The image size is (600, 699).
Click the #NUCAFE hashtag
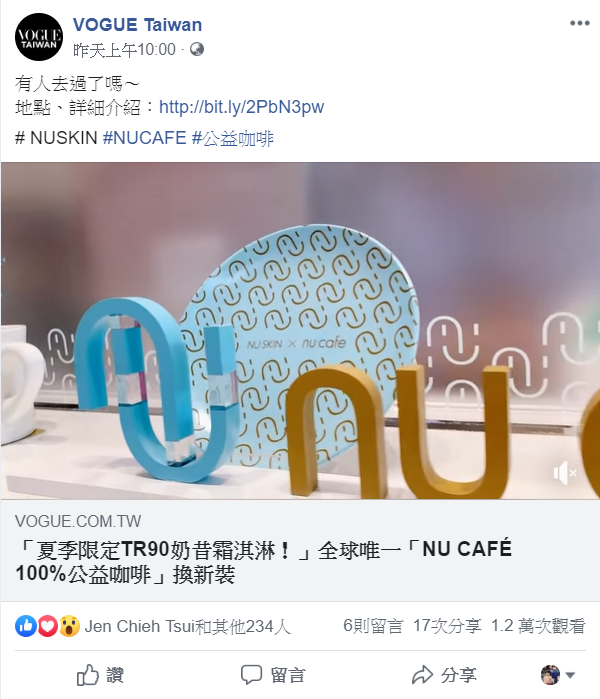coord(144,138)
